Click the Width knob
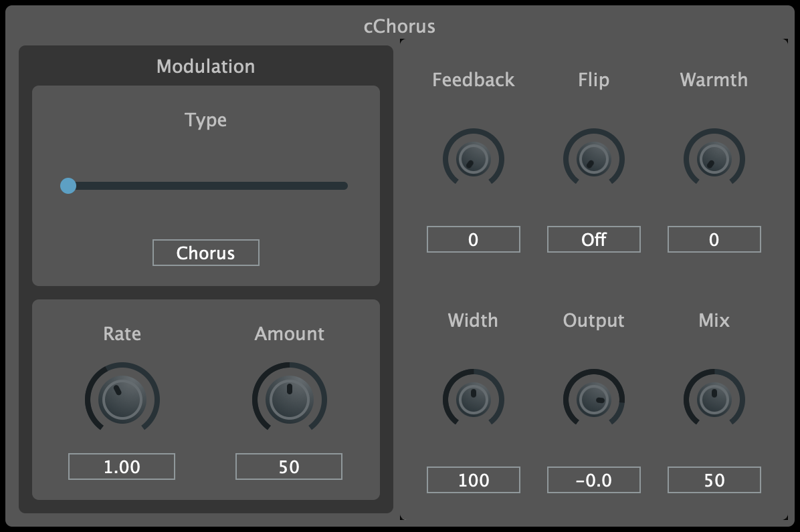 click(x=474, y=399)
